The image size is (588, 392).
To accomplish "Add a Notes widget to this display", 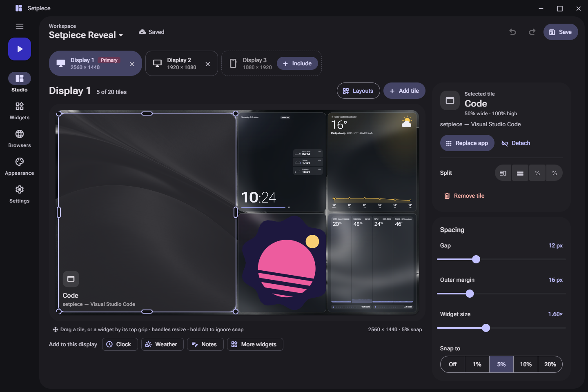I will tap(205, 344).
